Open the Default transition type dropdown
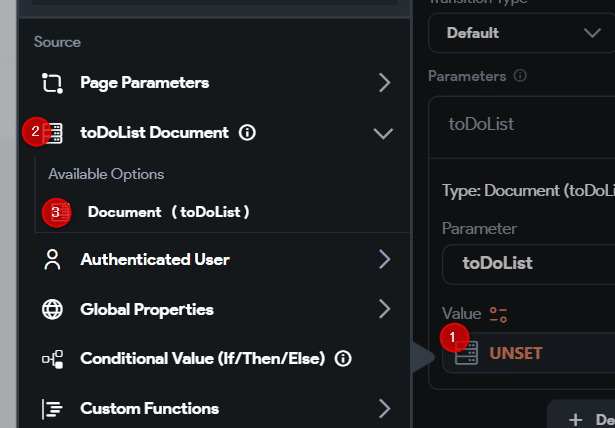The image size is (615, 428). 522,33
